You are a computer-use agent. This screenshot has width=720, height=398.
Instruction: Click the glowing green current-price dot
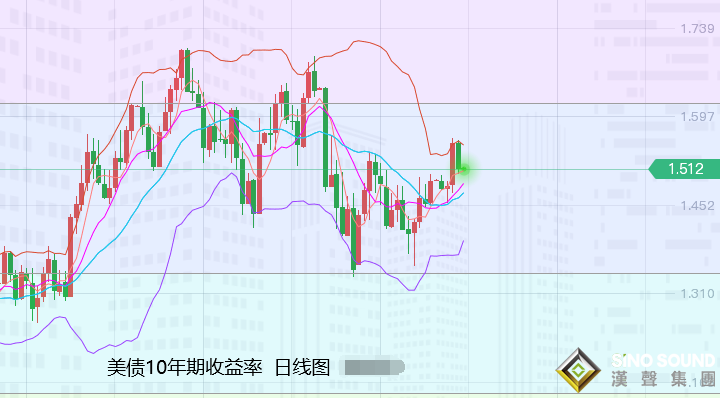[465, 169]
